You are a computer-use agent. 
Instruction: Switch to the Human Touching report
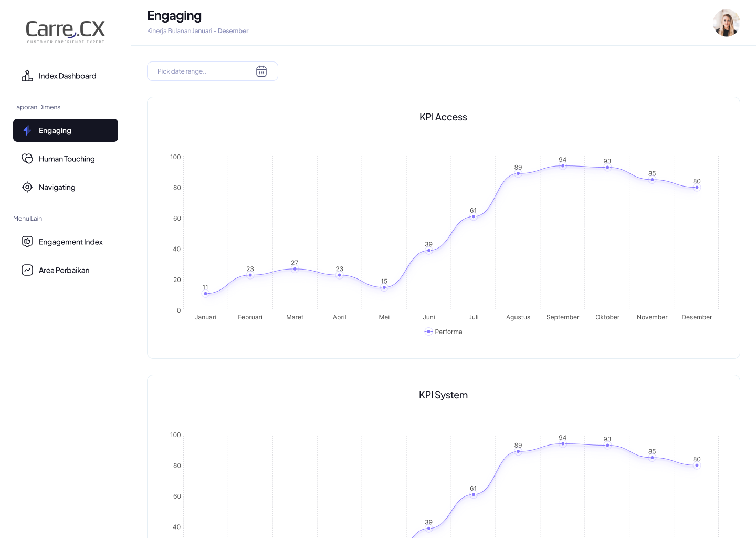67,159
